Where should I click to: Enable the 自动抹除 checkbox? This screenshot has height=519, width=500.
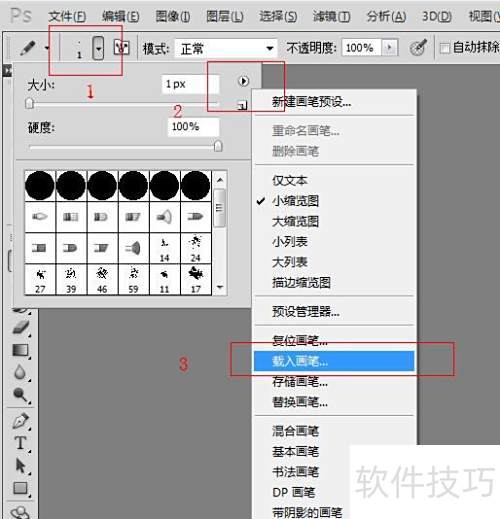pos(444,48)
